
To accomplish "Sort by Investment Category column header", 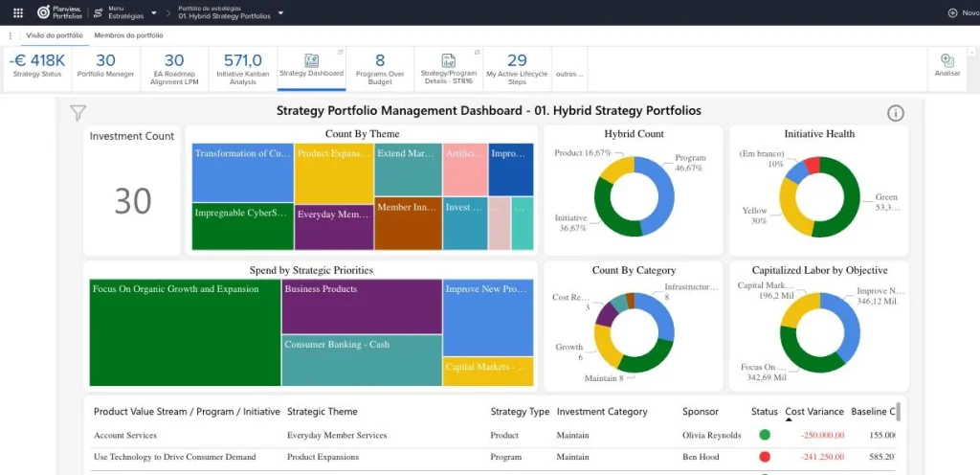I will coord(602,411).
